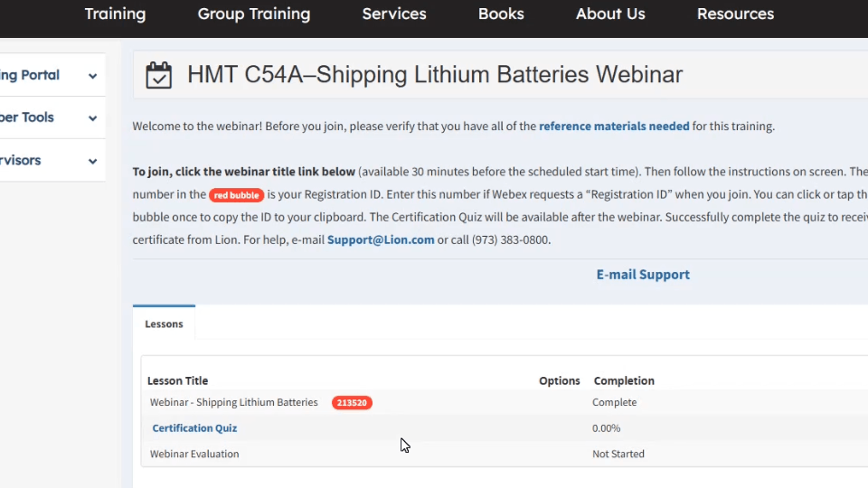Open Resources from the top navigation
This screenshot has height=488, width=868.
(735, 14)
